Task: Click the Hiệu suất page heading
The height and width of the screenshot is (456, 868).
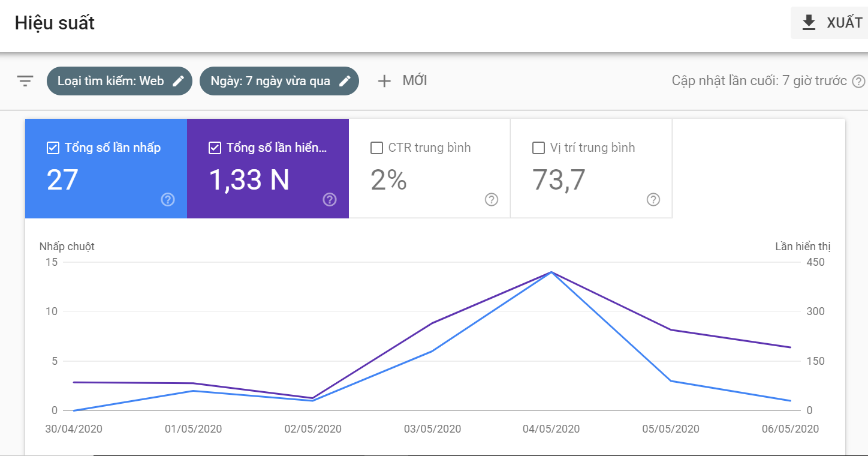Action: 55,23
